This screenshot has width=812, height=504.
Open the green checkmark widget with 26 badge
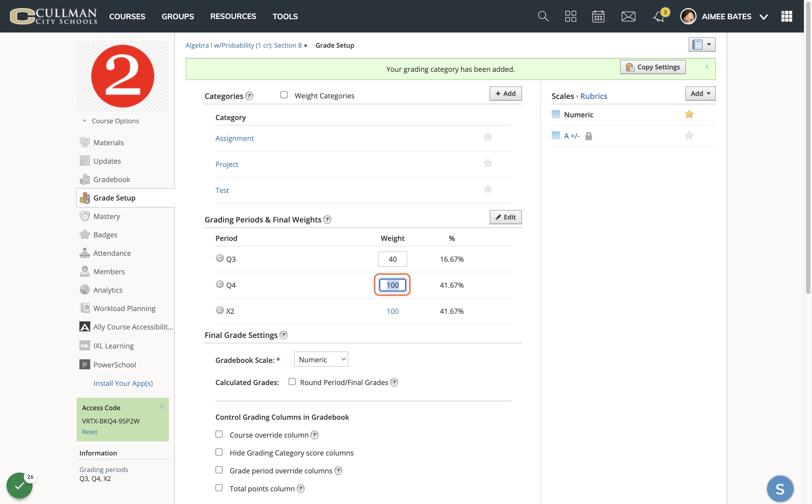pyautogui.click(x=19, y=485)
